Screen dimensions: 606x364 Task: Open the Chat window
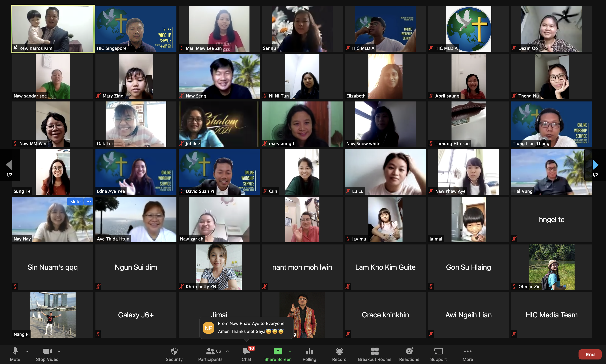click(246, 352)
